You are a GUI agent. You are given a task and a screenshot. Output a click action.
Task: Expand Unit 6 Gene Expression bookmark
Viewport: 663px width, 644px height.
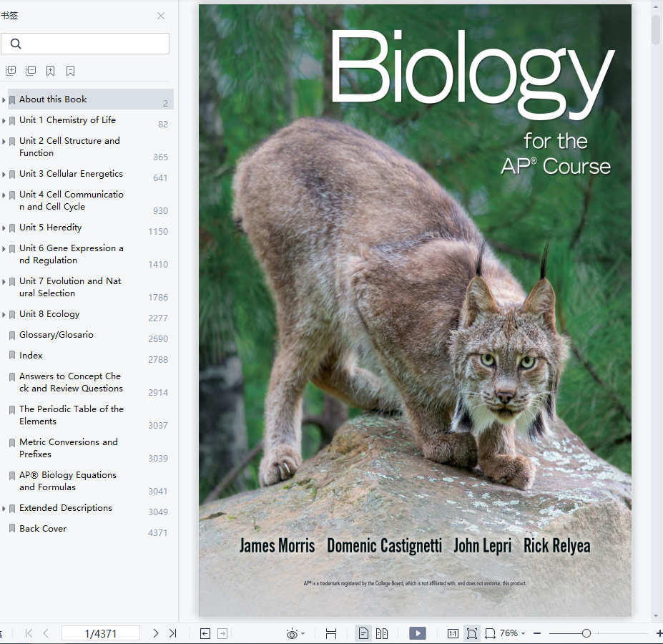tap(4, 249)
